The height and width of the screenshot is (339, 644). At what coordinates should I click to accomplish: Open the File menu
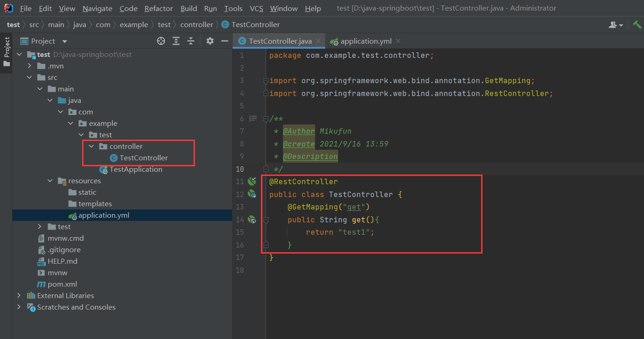(x=26, y=8)
